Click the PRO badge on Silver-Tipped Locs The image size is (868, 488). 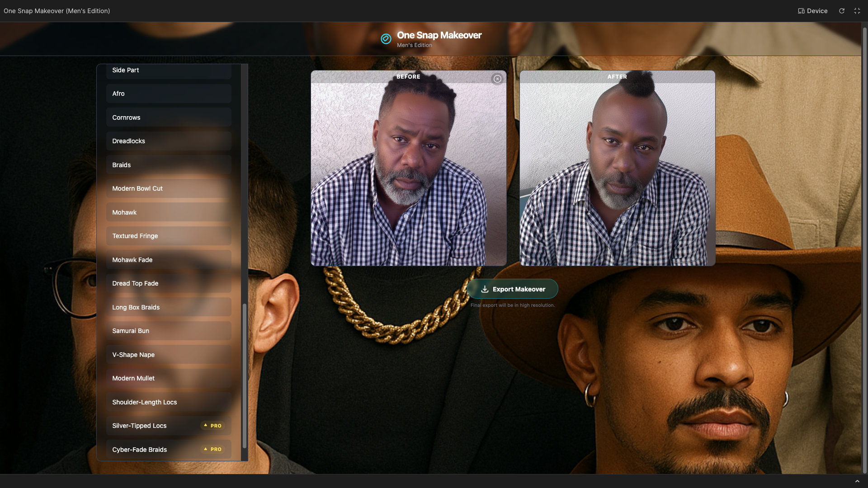click(212, 426)
